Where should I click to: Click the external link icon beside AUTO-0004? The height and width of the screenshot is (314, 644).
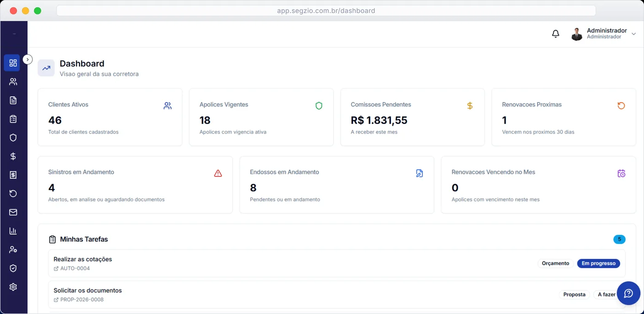56,268
